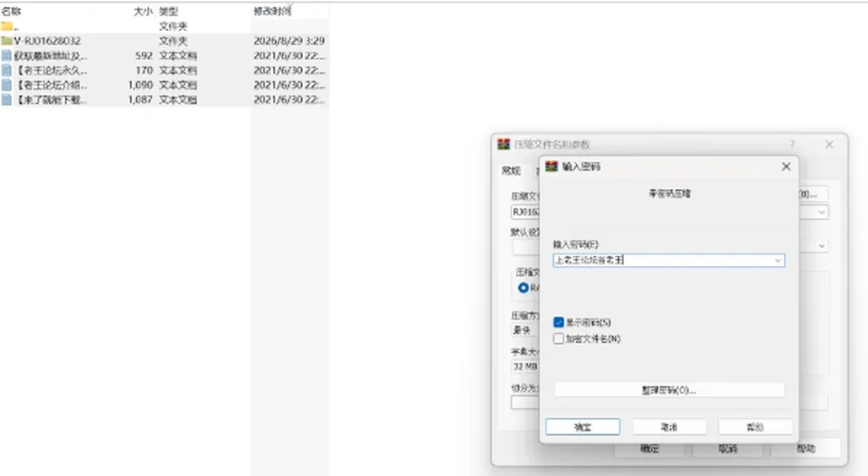
Task: Click the parent folder '..' icon
Action: pos(6,26)
